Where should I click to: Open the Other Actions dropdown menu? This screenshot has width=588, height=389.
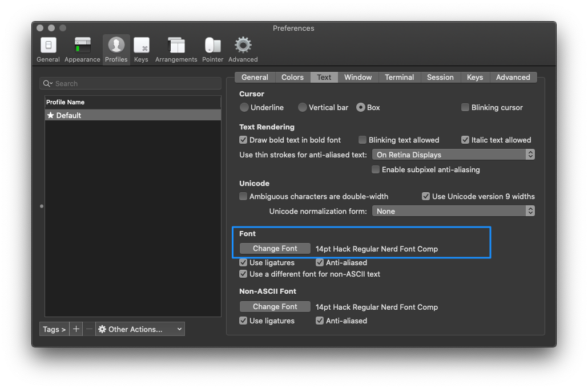click(x=140, y=329)
